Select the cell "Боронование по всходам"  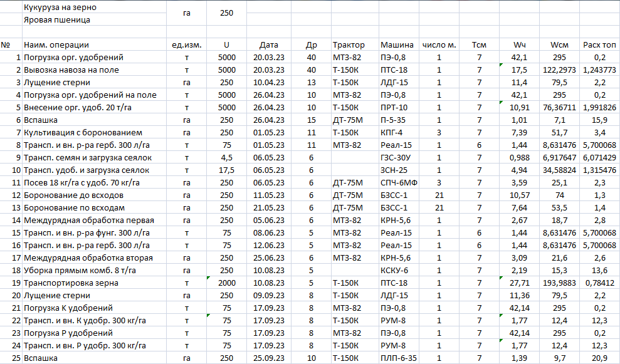(94, 208)
